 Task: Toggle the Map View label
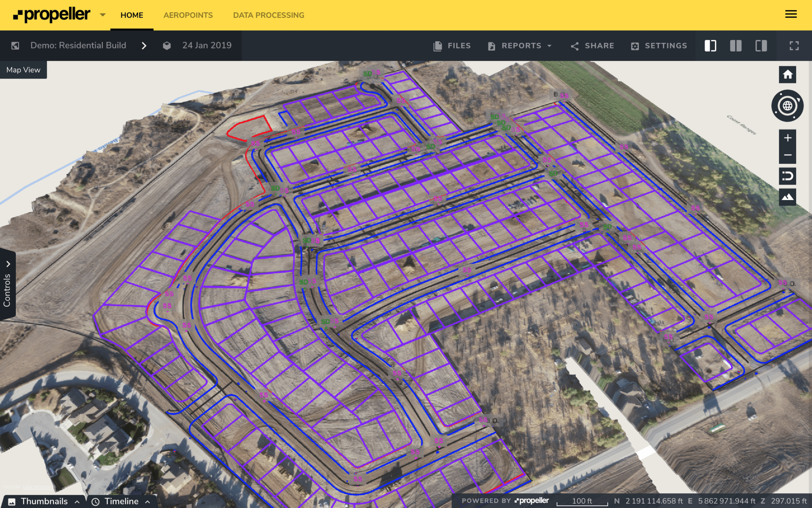pyautogui.click(x=23, y=70)
